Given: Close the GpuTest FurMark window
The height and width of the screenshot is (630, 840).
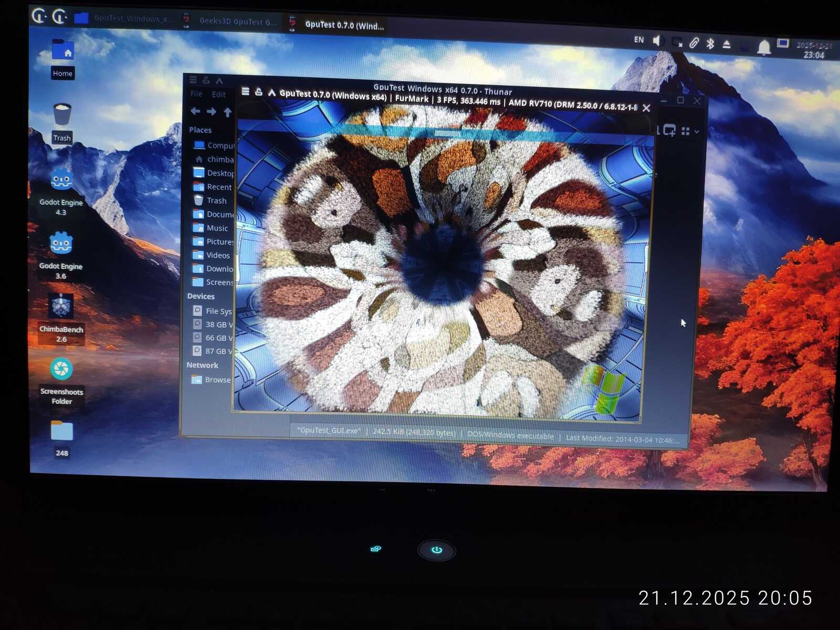Looking at the screenshot, I should pyautogui.click(x=646, y=108).
